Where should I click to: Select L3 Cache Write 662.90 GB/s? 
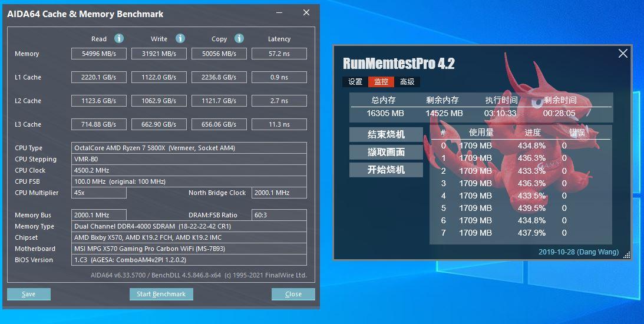pos(159,124)
